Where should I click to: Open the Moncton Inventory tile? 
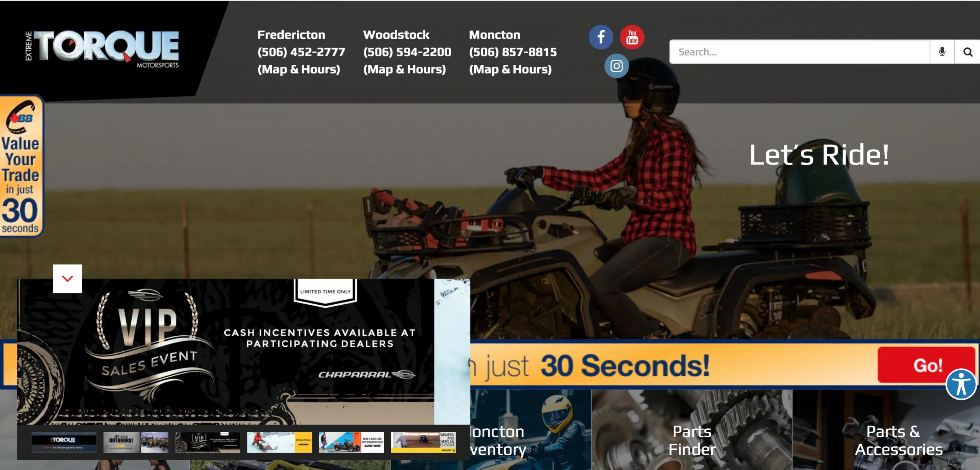(531, 430)
